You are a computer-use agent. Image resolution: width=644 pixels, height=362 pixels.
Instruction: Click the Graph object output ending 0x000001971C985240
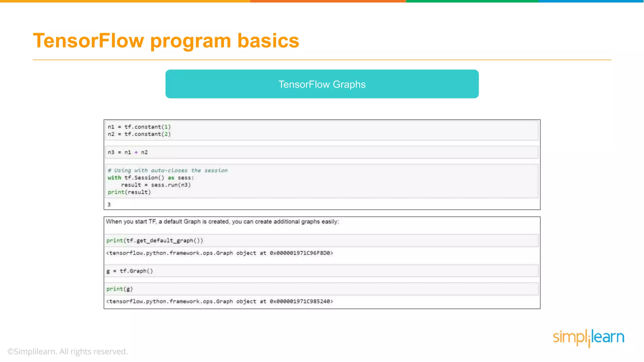(219, 301)
